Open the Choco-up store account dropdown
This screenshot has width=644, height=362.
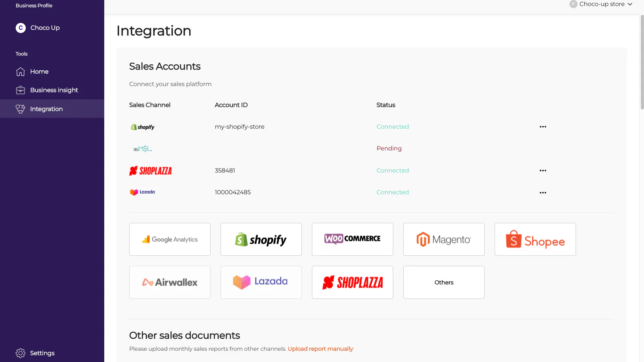(601, 4)
